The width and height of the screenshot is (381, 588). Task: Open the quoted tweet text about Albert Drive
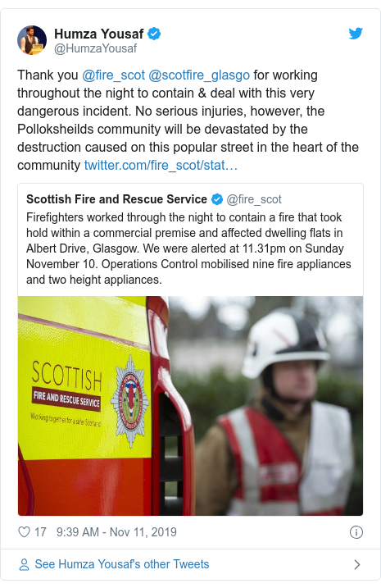[188, 248]
